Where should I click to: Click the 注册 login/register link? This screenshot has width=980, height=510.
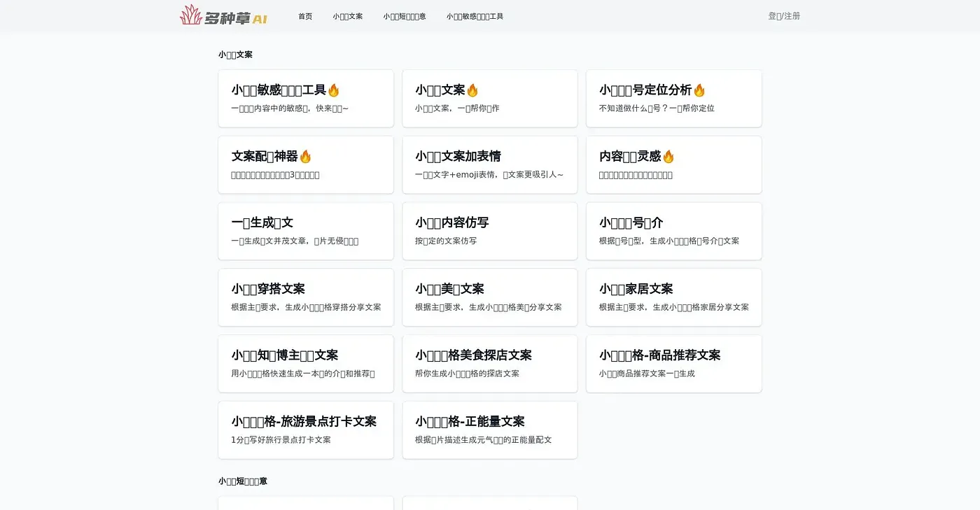coord(784,16)
